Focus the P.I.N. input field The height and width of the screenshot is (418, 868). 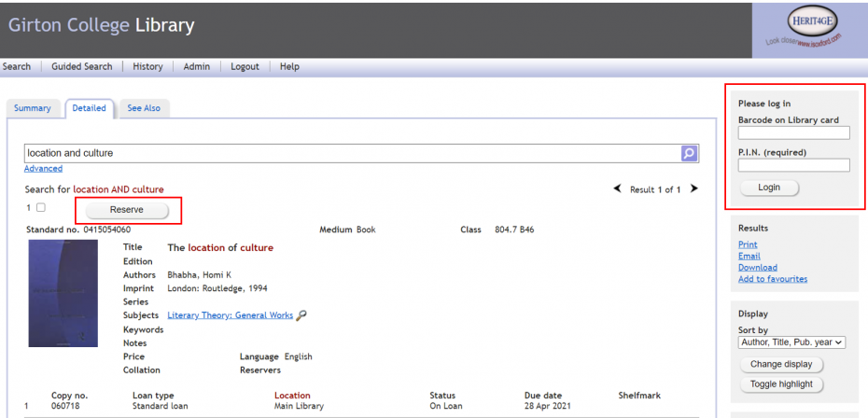(793, 165)
